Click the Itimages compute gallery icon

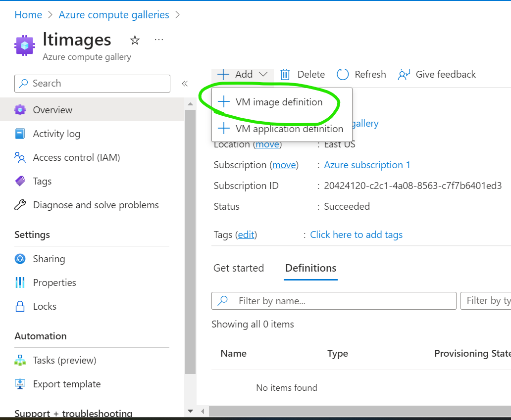coord(24,45)
